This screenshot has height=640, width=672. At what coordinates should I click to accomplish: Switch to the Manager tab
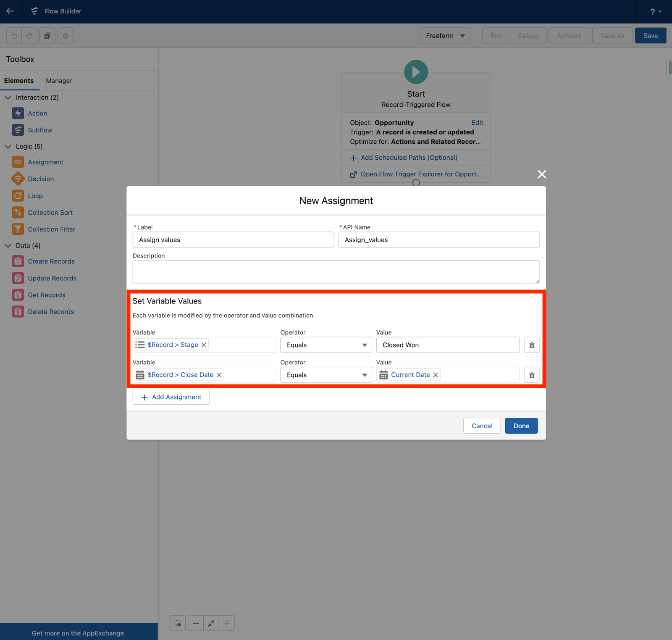pyautogui.click(x=58, y=80)
